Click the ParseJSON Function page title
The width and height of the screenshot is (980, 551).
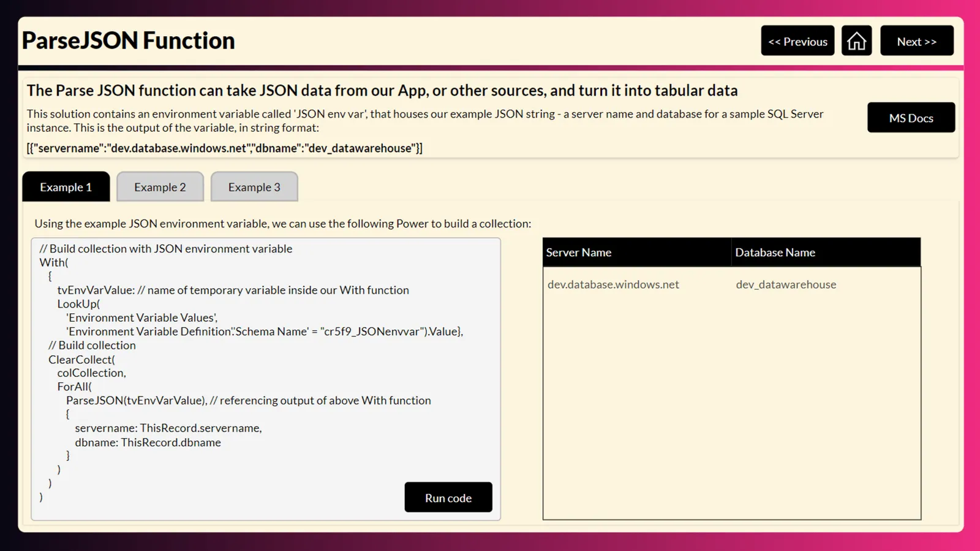(x=129, y=40)
